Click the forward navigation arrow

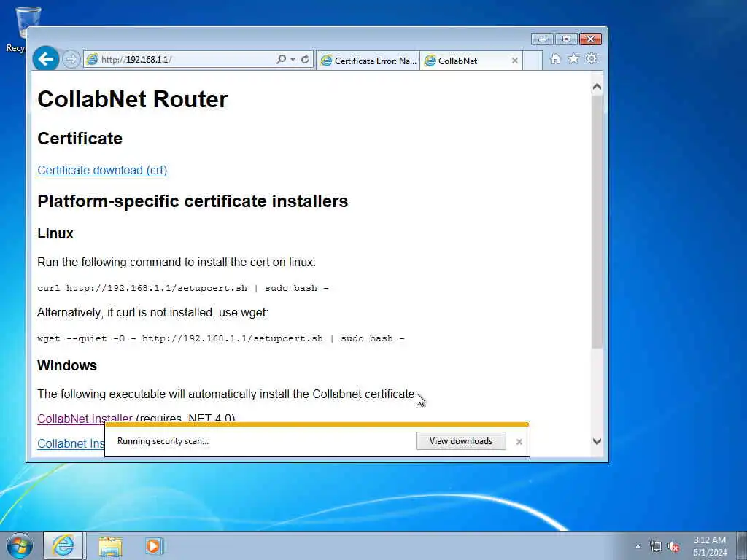pyautogui.click(x=71, y=60)
